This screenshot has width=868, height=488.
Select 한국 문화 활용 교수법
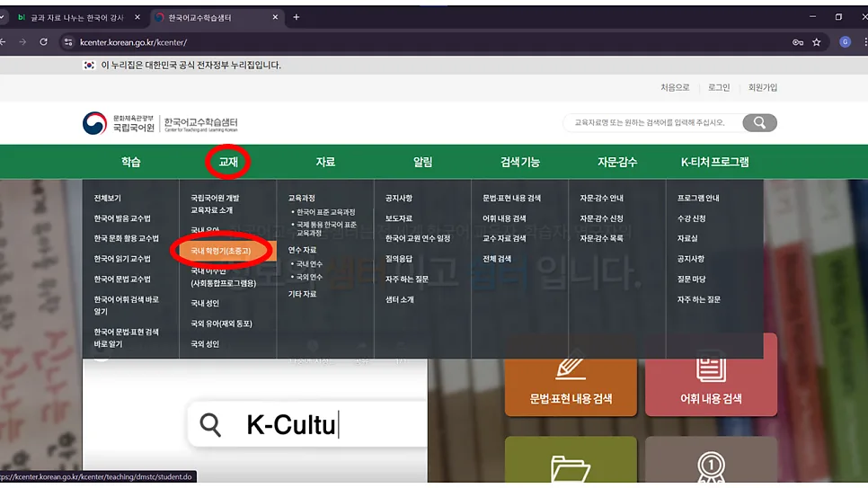click(x=126, y=238)
